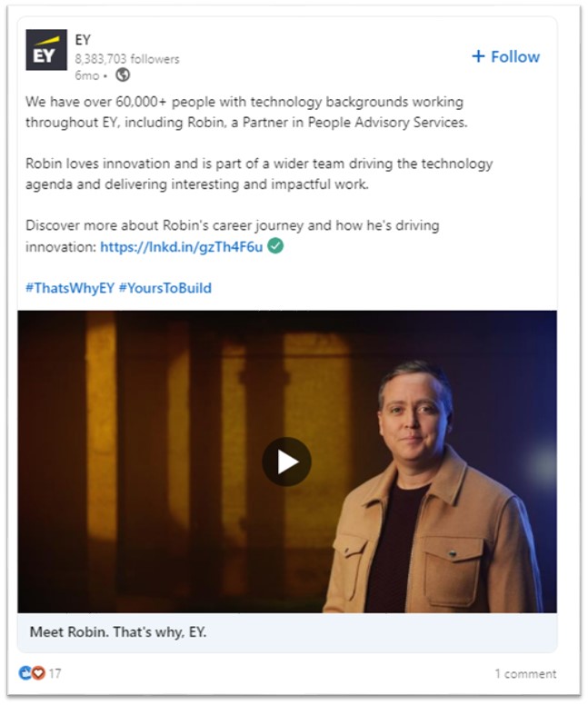Open the 1 comment link
This screenshot has height=705, width=588.
click(525, 673)
